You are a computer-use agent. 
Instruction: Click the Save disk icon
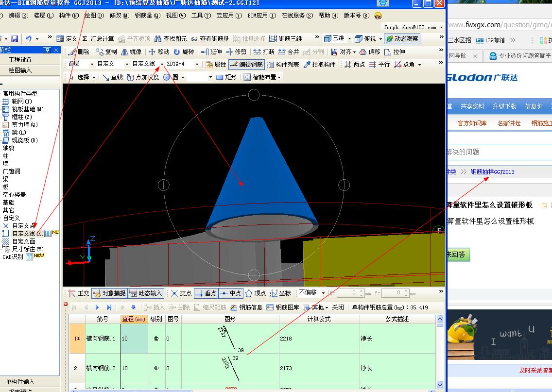click(15, 39)
